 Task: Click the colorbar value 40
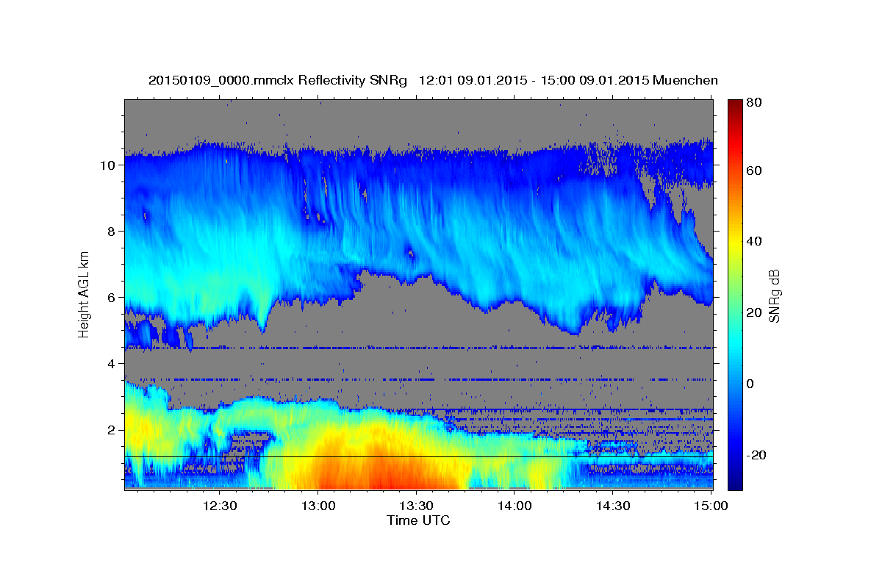click(x=753, y=241)
